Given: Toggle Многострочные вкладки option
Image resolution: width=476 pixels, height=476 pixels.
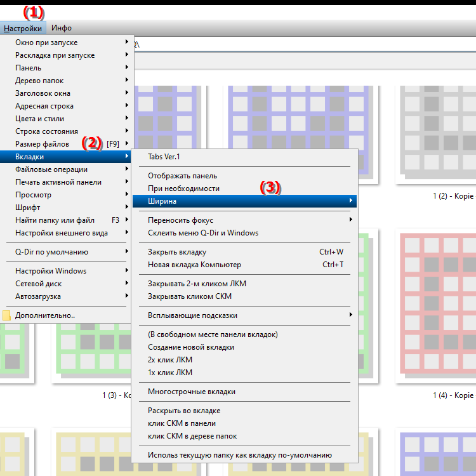Looking at the screenshot, I should point(245,392).
